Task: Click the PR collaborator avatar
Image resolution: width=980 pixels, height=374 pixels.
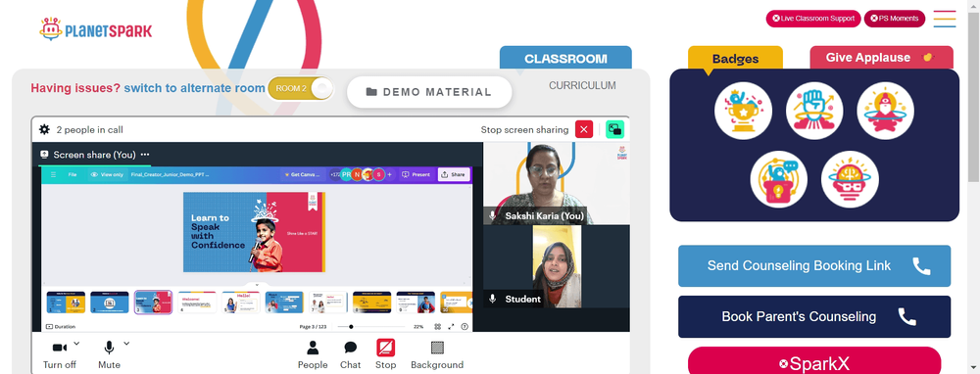Action: click(x=346, y=175)
